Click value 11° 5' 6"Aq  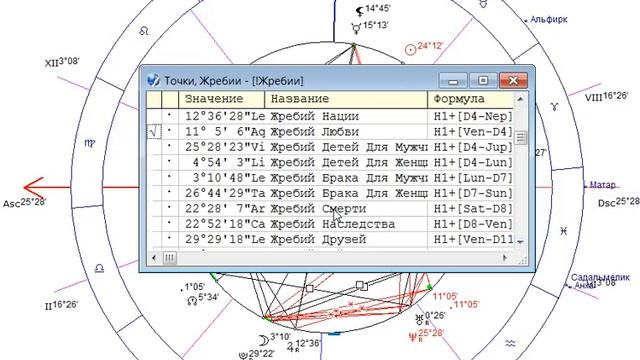(x=225, y=132)
